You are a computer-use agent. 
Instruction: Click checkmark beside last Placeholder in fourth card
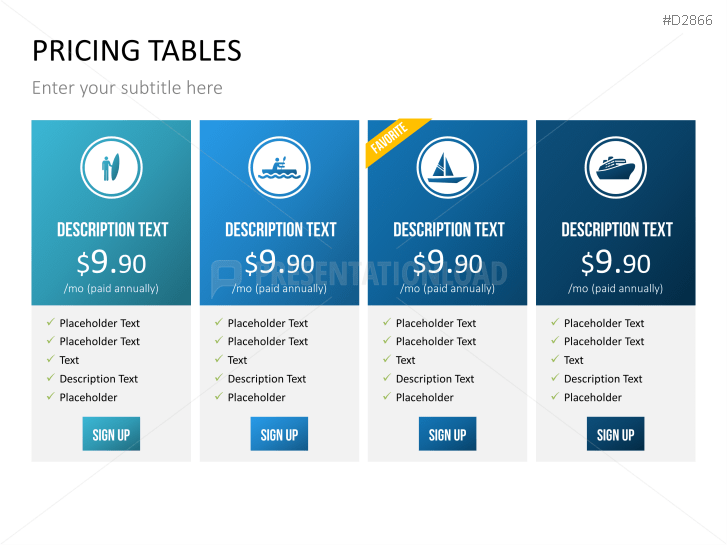[x=554, y=397]
